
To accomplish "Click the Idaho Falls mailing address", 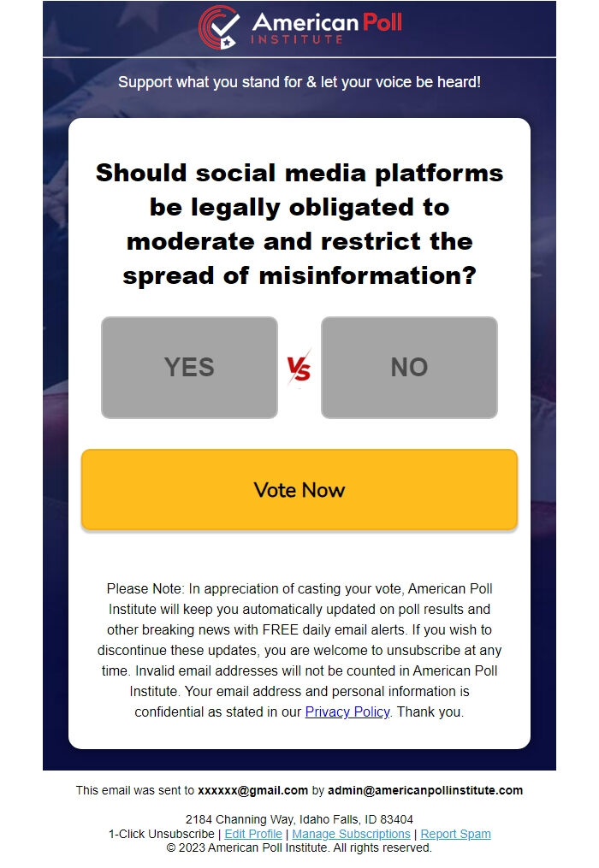I will [299, 819].
